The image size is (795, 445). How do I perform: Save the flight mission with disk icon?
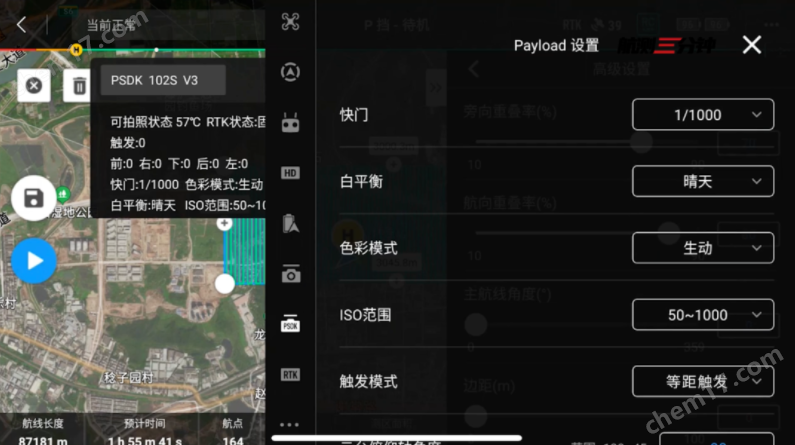tap(34, 198)
